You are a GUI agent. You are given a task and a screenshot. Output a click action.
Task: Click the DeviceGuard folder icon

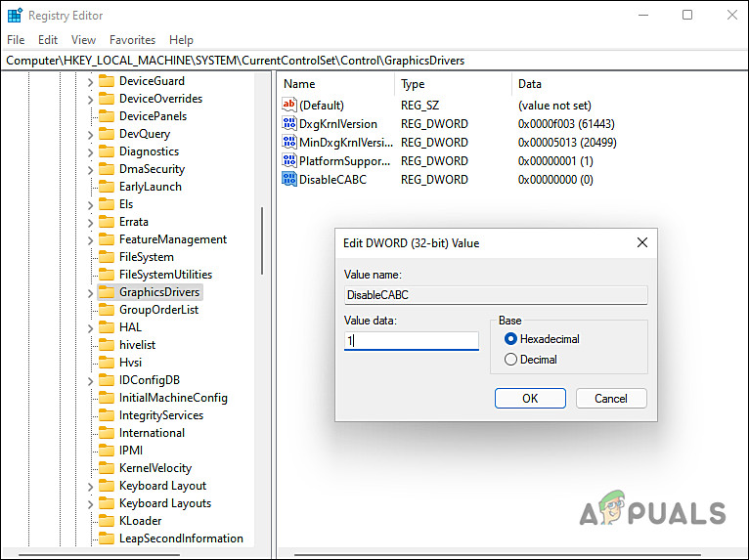tap(107, 81)
